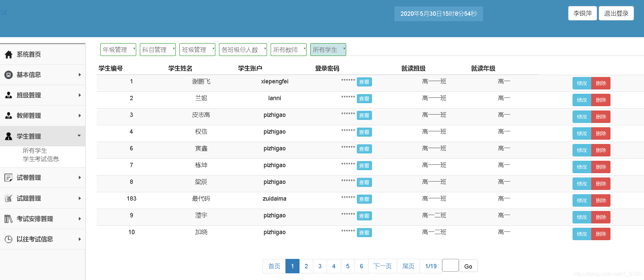Click the home icon beside 系统首页
Image resolution: width=644 pixels, height=280 pixels.
click(9, 55)
